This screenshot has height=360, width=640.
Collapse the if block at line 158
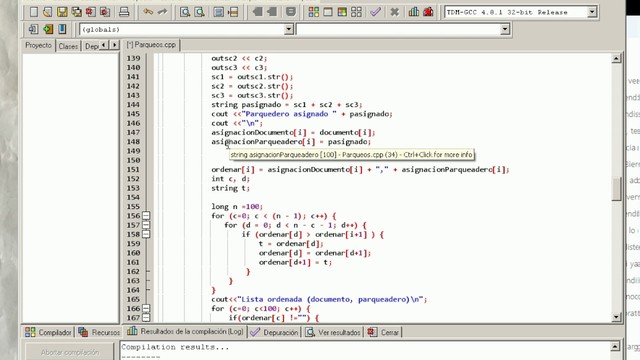pos(146,234)
